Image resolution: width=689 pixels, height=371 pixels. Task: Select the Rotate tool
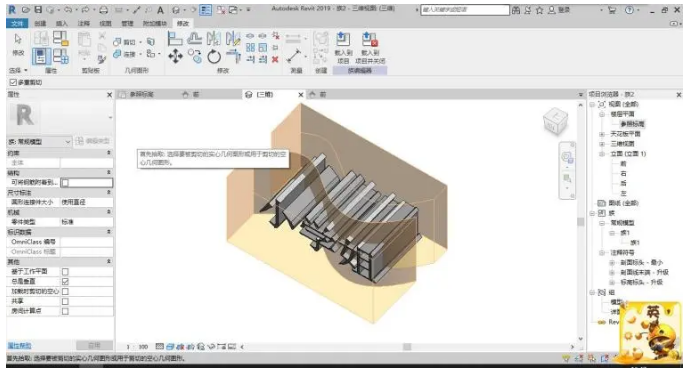214,56
